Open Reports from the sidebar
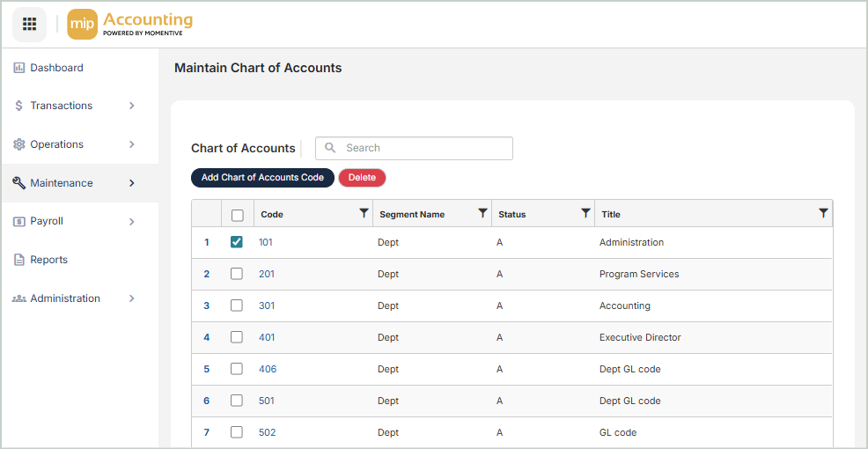Screen dimensions: 868x449 (x=48, y=260)
